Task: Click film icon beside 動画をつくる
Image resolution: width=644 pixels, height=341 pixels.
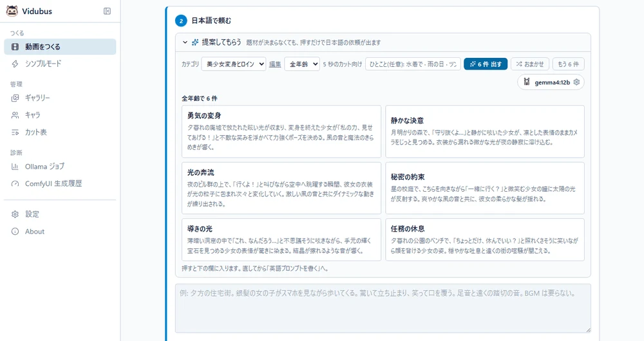Action: (x=15, y=47)
